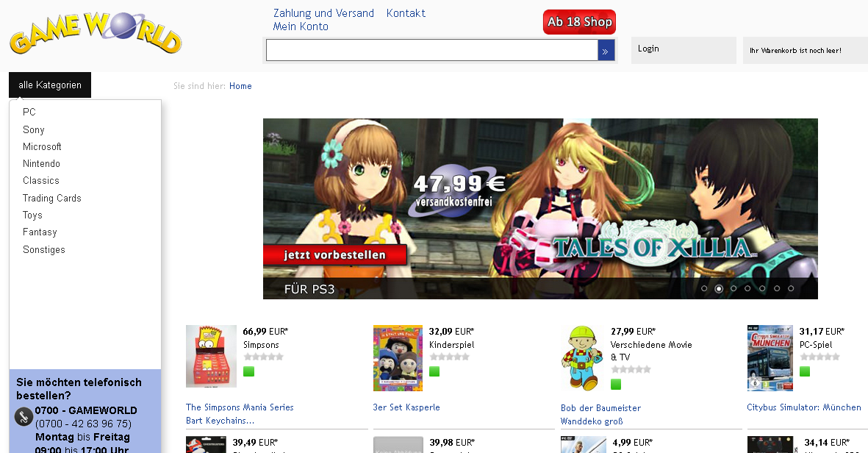Open the alle Kategorien dropdown
868x453 pixels.
[x=50, y=85]
